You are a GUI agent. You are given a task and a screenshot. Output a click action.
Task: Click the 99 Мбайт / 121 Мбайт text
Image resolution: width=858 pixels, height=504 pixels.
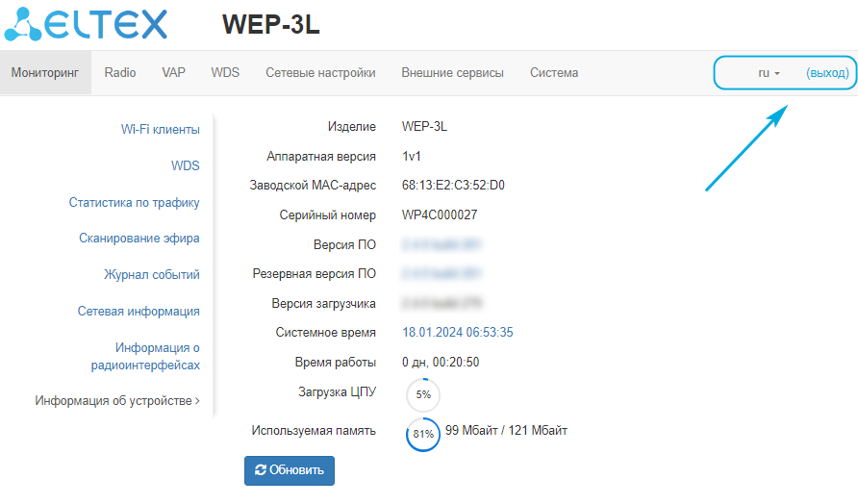(506, 431)
